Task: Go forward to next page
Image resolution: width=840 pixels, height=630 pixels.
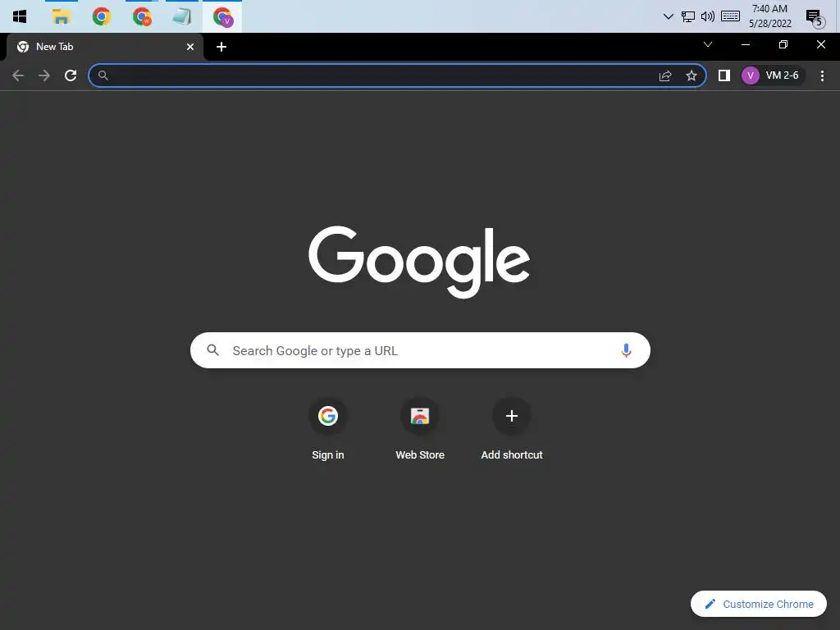Action: [x=44, y=75]
